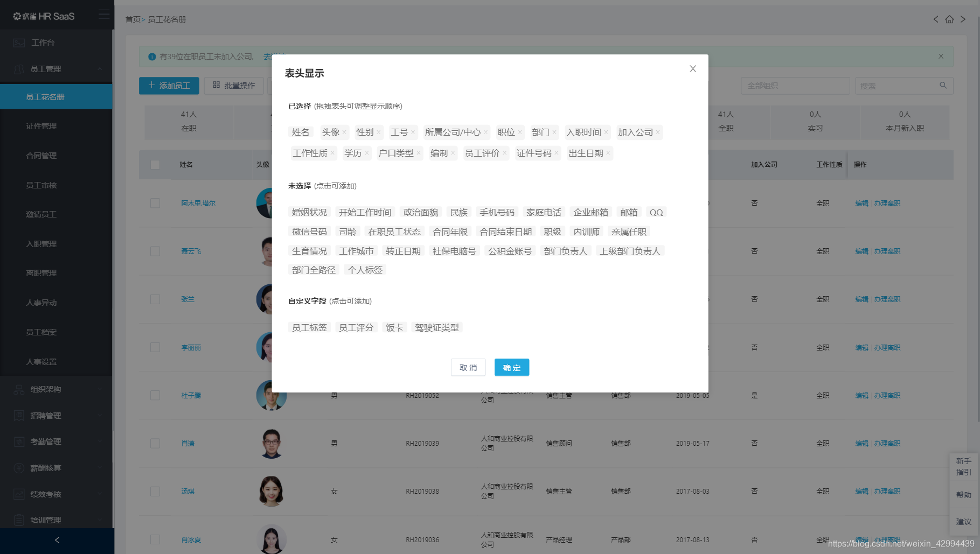Screen dimensions: 980x554
Task: Click 办理离职 link for 汤琪
Action: click(x=887, y=492)
